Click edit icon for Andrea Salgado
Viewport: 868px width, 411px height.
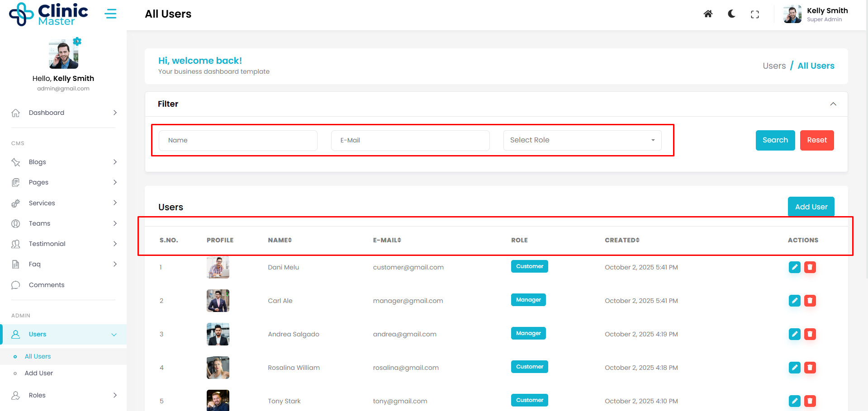pos(794,334)
